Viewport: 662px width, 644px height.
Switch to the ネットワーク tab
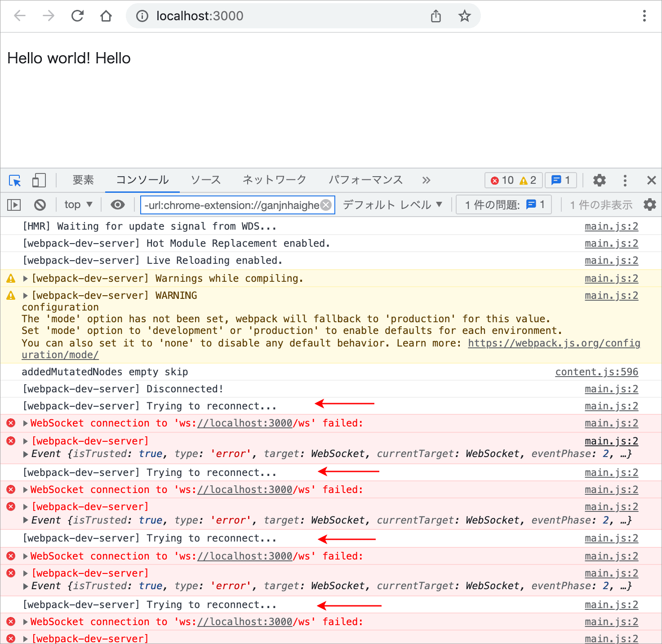click(x=274, y=180)
